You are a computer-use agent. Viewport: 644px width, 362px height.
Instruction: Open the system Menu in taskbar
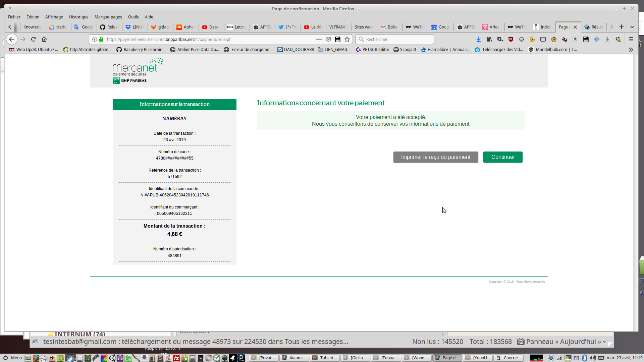(x=12, y=358)
